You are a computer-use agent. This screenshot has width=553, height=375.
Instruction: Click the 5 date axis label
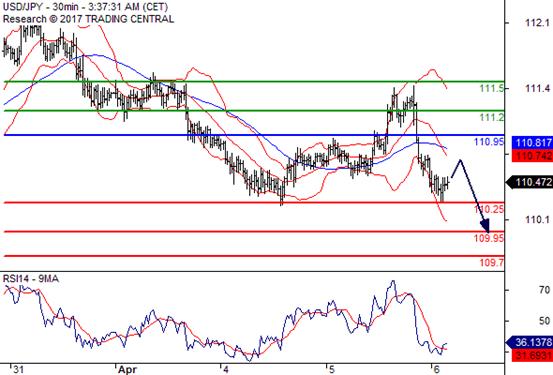[331, 369]
